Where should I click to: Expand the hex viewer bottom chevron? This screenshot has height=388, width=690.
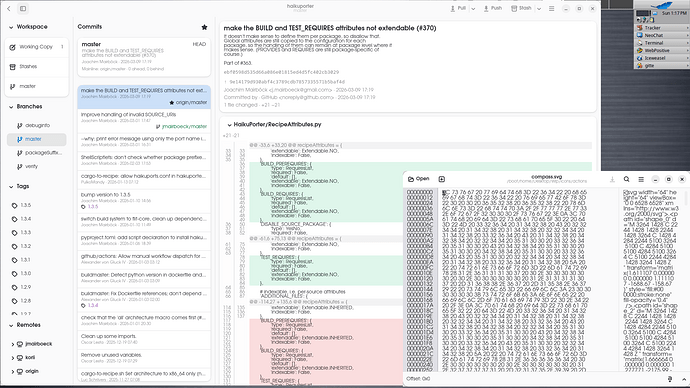tap(684, 379)
